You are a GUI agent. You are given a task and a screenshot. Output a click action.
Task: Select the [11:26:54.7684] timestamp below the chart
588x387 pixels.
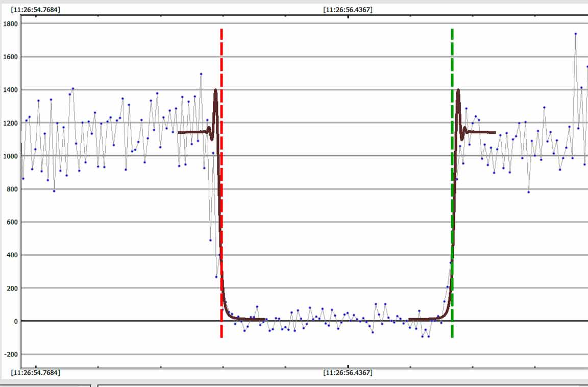(36, 373)
